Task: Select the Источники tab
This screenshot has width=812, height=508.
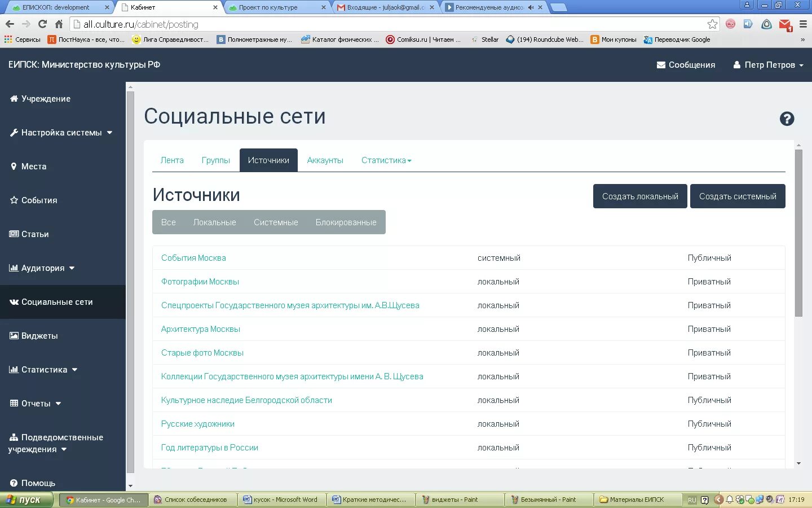Action: [268, 160]
